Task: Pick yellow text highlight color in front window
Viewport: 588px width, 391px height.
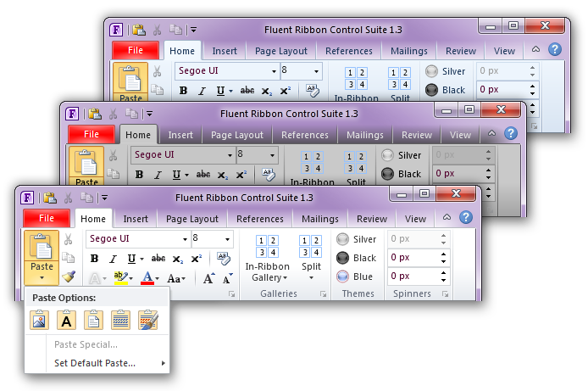Action: pos(121,278)
